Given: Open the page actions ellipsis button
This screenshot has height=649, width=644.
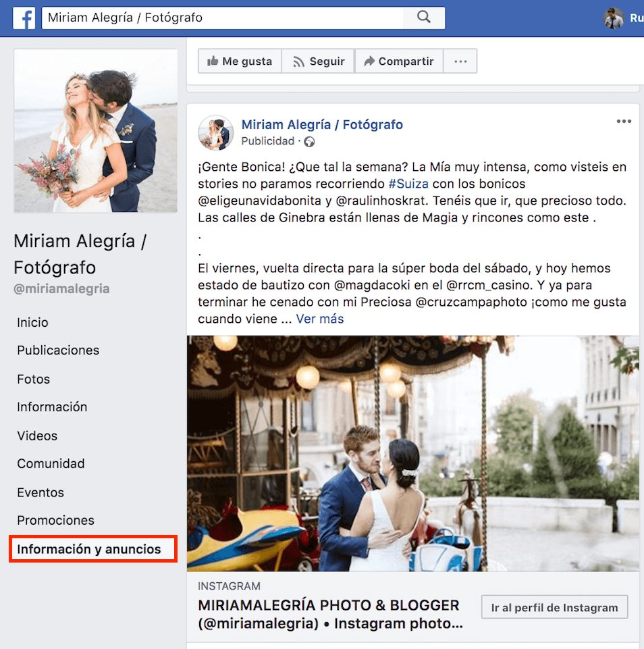Looking at the screenshot, I should coord(460,61).
